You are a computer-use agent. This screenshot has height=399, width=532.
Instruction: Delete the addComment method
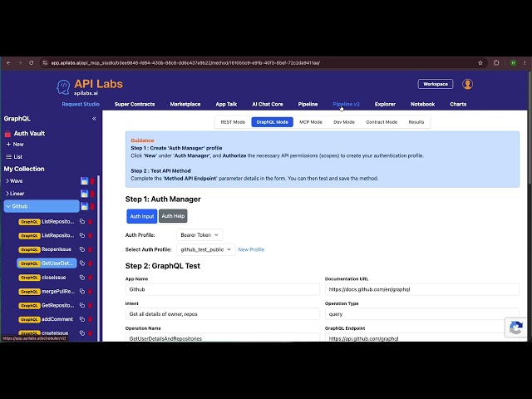[91, 319]
